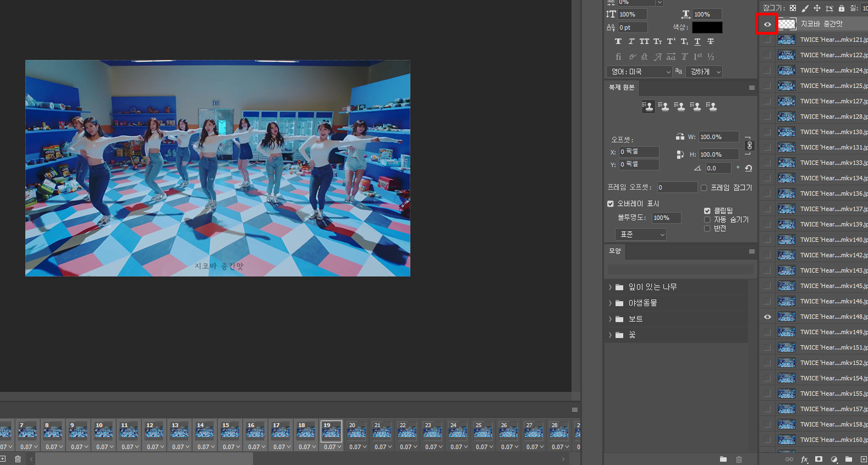Enable the 반전 checkbox

[707, 228]
